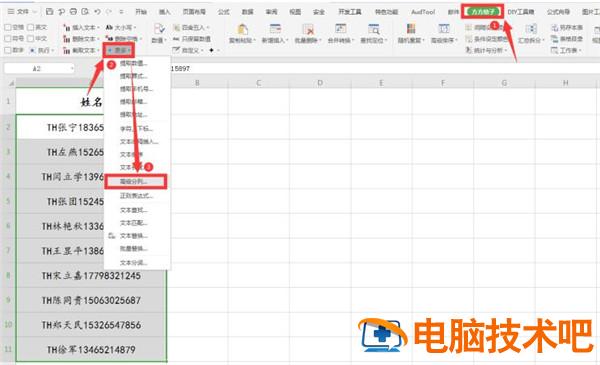Click the 高级排序 icon

(443, 29)
